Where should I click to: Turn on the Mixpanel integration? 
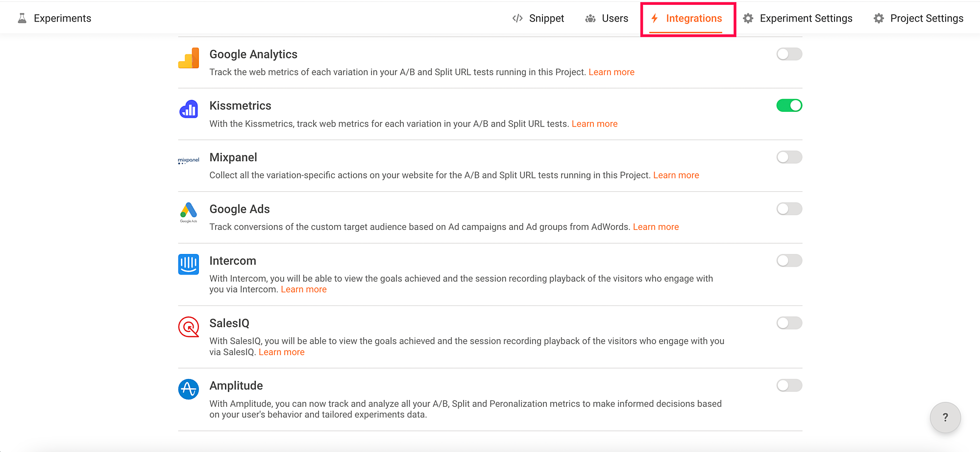(789, 157)
